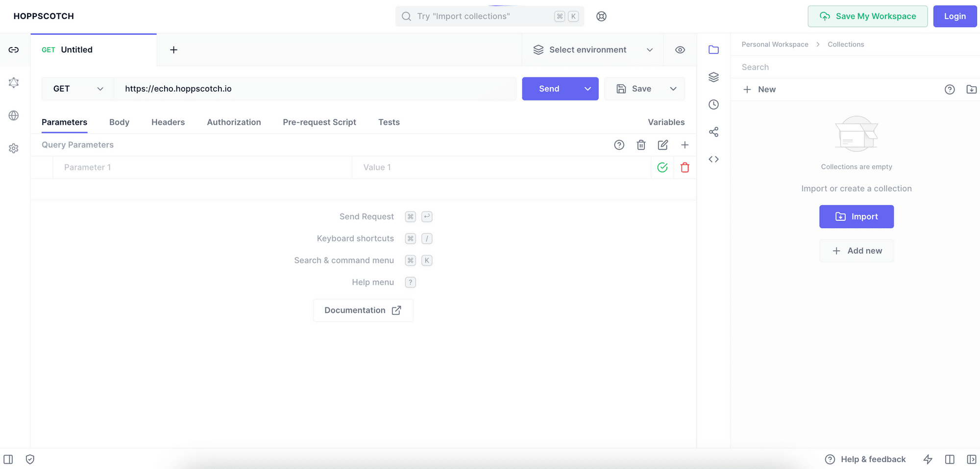Toggle environment quick peek eye icon
The width and height of the screenshot is (980, 469).
[680, 50]
